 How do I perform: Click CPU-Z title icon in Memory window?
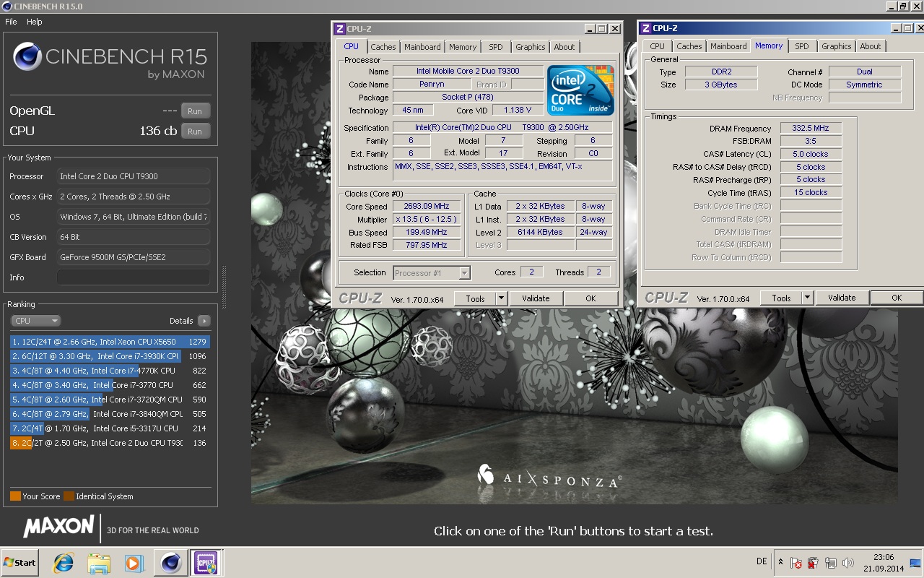tap(645, 28)
